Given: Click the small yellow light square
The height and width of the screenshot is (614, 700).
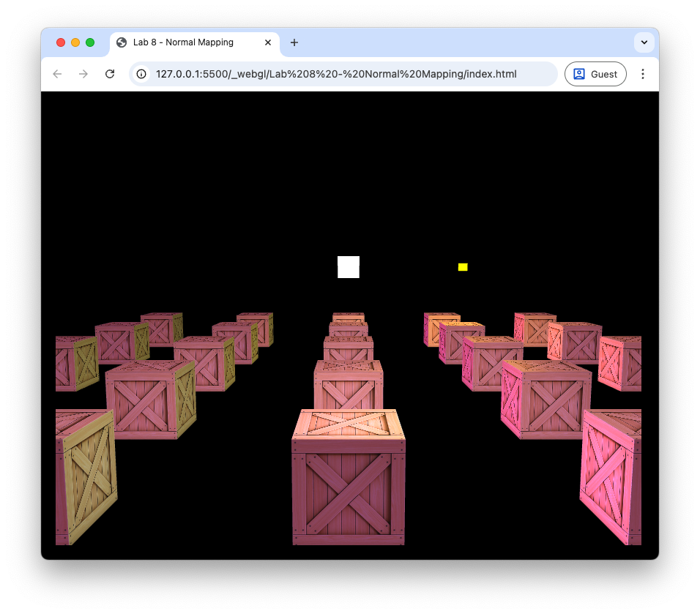Looking at the screenshot, I should coord(463,267).
